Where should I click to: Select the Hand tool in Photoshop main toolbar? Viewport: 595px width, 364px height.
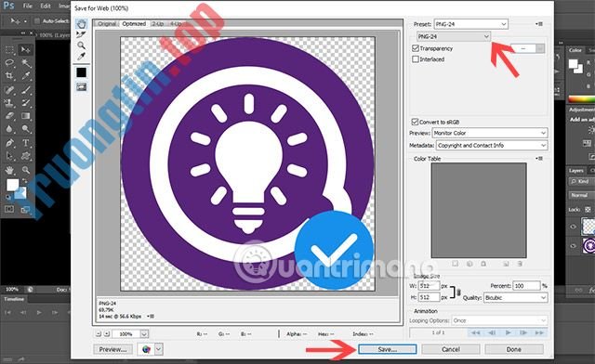point(9,170)
